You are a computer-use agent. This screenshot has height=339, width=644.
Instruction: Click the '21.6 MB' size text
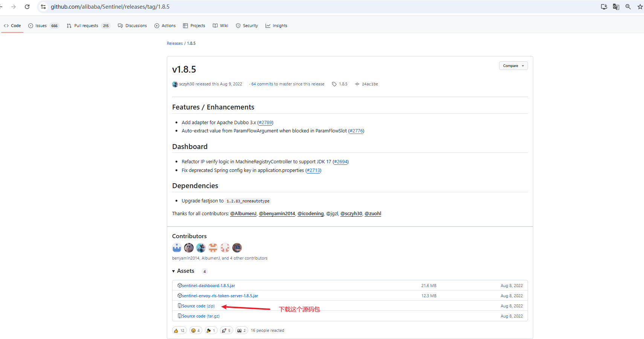pos(429,286)
